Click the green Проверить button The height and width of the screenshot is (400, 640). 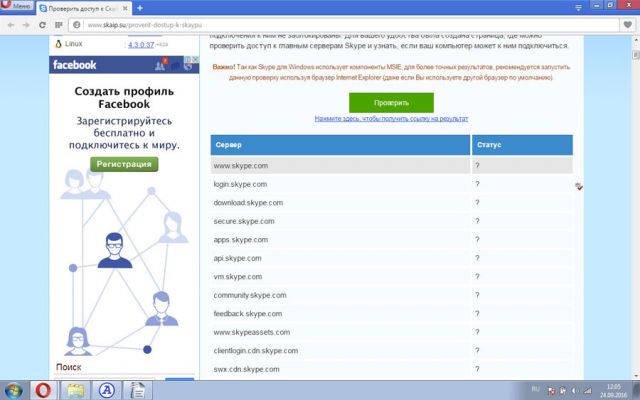391,103
